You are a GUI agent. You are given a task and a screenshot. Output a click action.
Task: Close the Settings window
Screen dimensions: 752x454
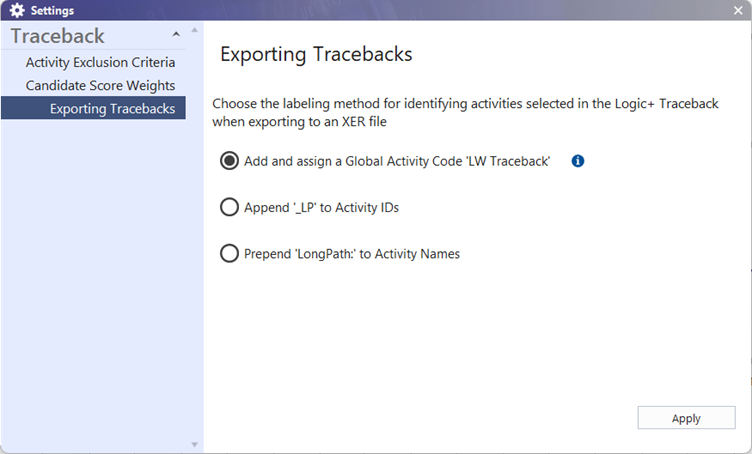click(738, 10)
